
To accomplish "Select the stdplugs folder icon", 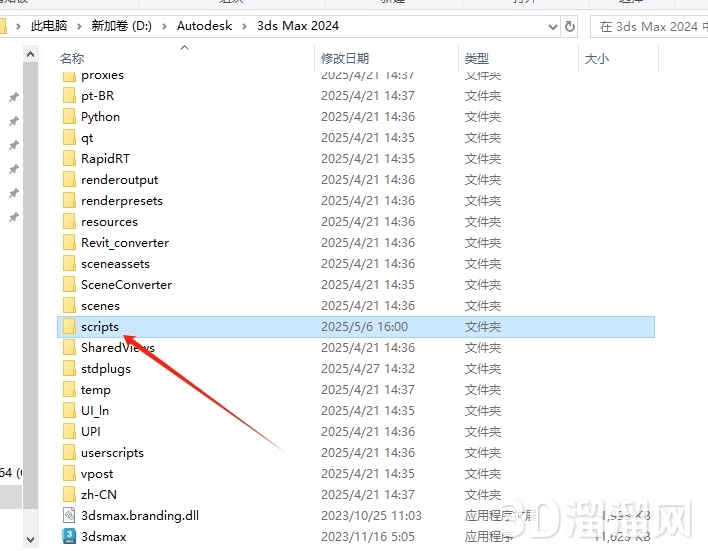I will tap(68, 369).
